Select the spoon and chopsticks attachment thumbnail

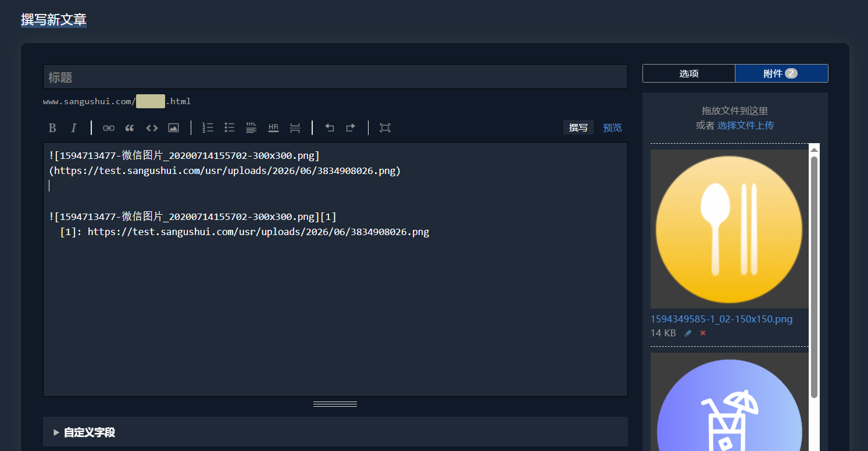point(729,229)
